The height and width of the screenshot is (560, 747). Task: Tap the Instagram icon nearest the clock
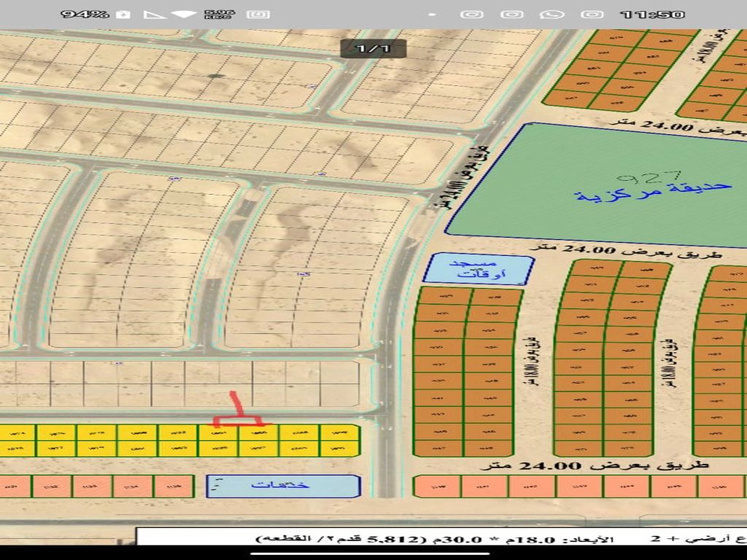tap(592, 15)
